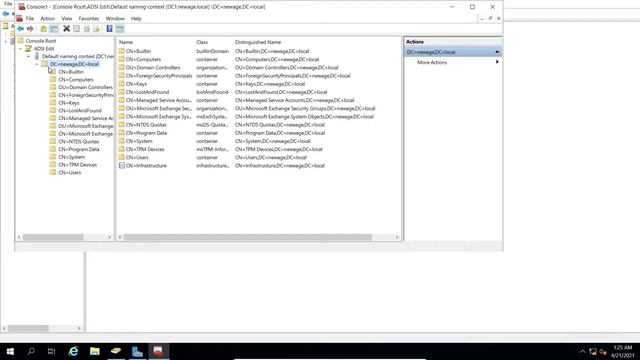
Task: Select CN=System in the console tree
Action: pos(71,157)
